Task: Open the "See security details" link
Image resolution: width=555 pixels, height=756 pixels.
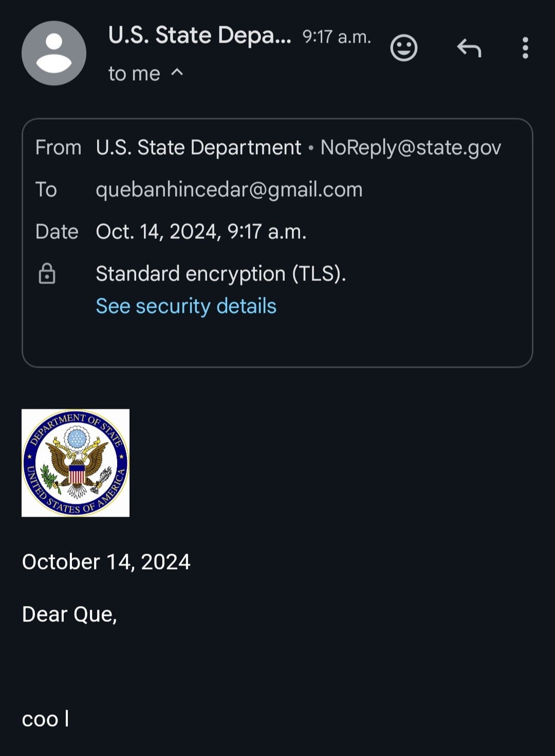Action: [186, 306]
